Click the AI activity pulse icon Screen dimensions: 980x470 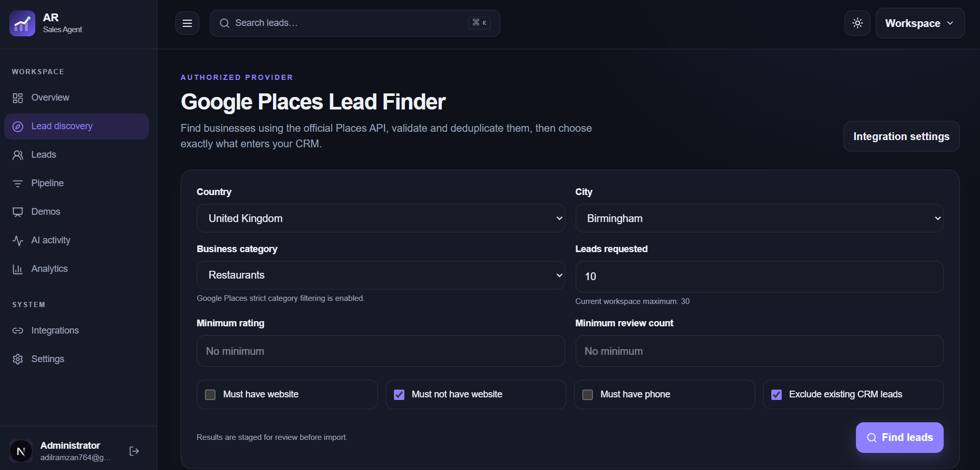(x=18, y=241)
